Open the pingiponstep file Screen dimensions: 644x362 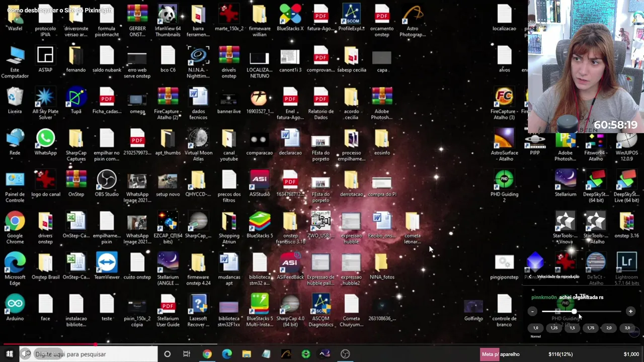(504, 266)
